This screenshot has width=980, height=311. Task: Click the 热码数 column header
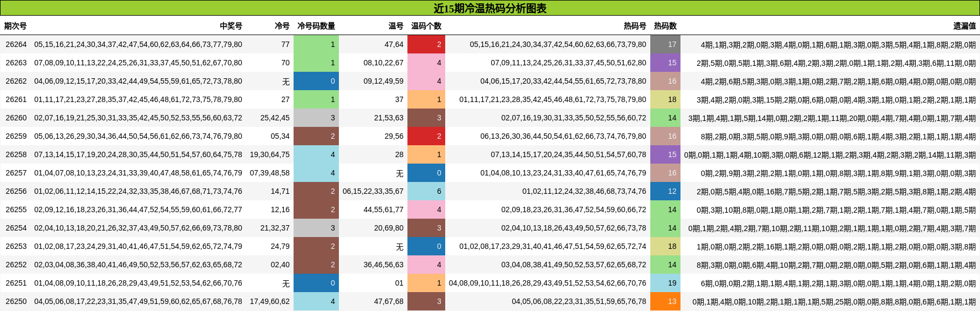(665, 26)
